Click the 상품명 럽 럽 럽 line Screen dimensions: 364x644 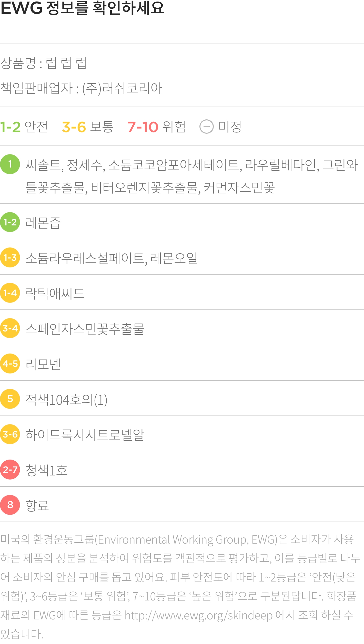pos(44,63)
